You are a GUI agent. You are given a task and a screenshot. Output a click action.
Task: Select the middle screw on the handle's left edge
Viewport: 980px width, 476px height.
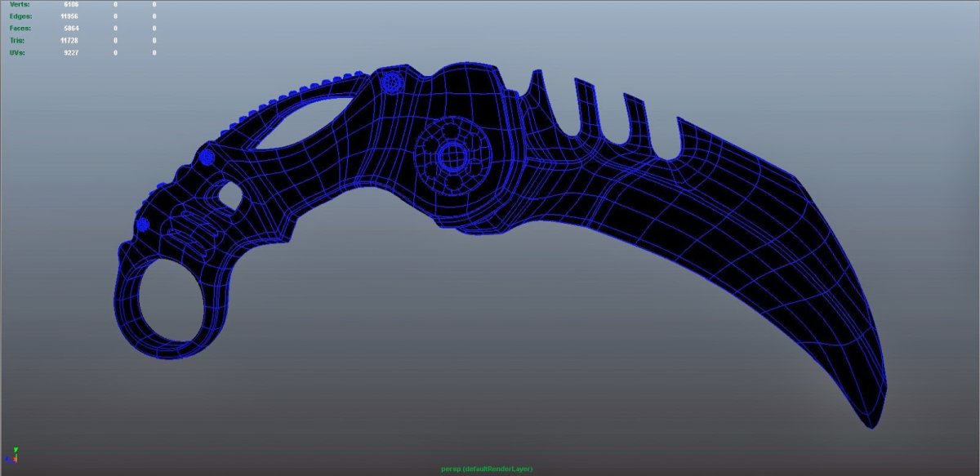pos(207,157)
